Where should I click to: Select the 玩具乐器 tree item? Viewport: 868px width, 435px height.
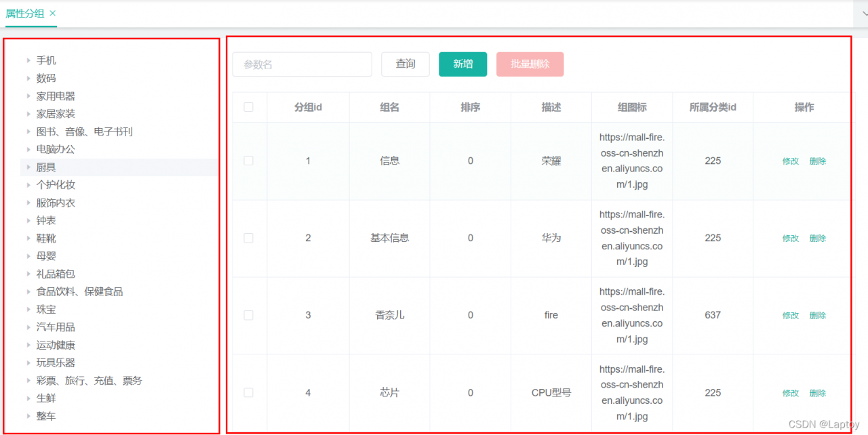(56, 362)
